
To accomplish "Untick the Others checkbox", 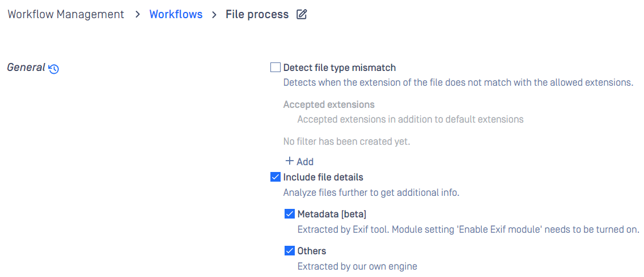I will [290, 251].
